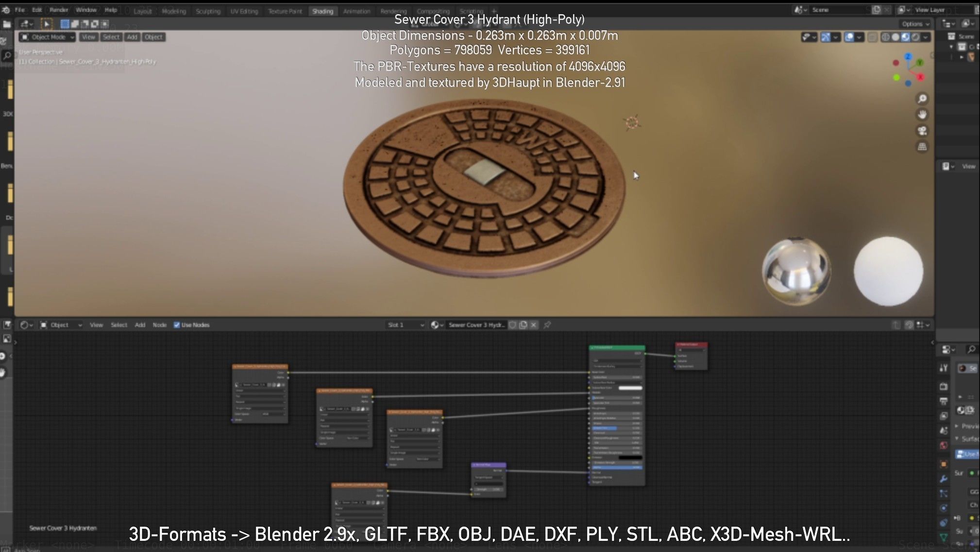Switch to wireframe viewport shading
Viewport: 980px width, 552px height.
tap(885, 37)
